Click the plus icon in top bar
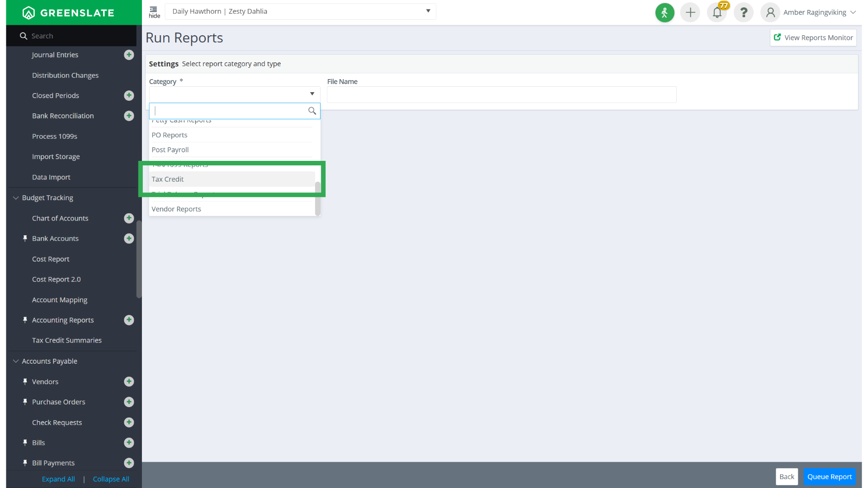 690,13
